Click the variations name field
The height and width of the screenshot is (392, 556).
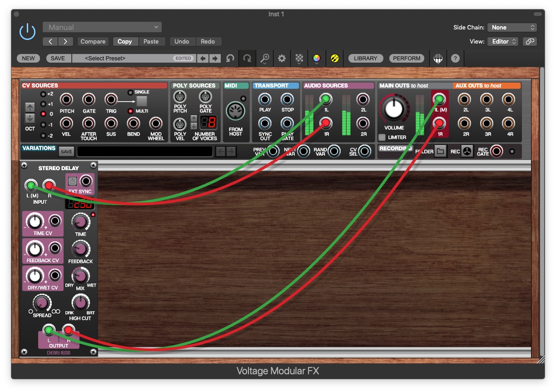145,152
